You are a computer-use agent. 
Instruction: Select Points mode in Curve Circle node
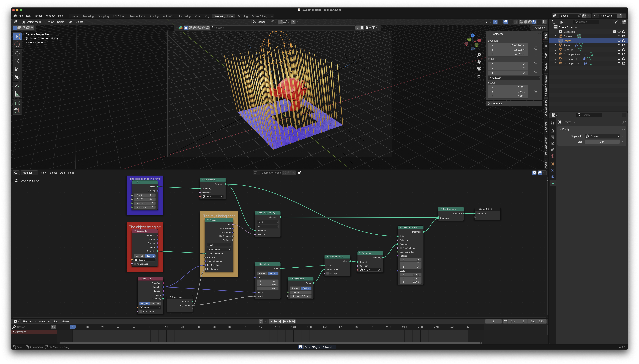[295, 288]
